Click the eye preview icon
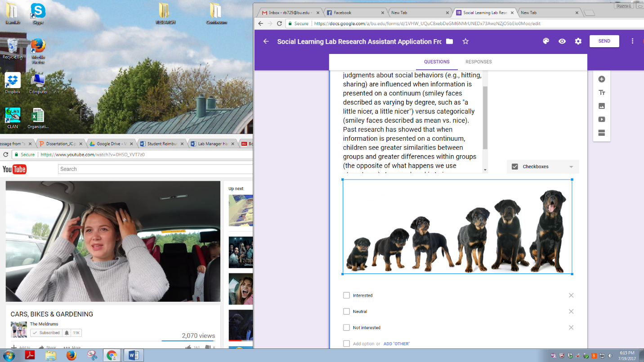The width and height of the screenshot is (644, 362). pyautogui.click(x=562, y=41)
